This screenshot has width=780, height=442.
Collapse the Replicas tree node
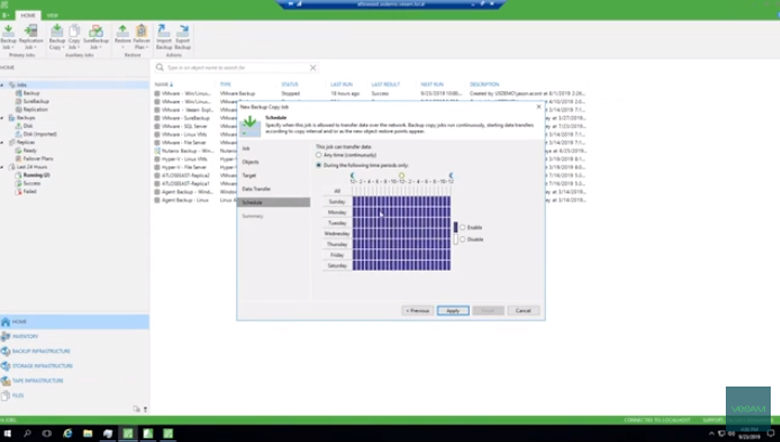point(4,143)
